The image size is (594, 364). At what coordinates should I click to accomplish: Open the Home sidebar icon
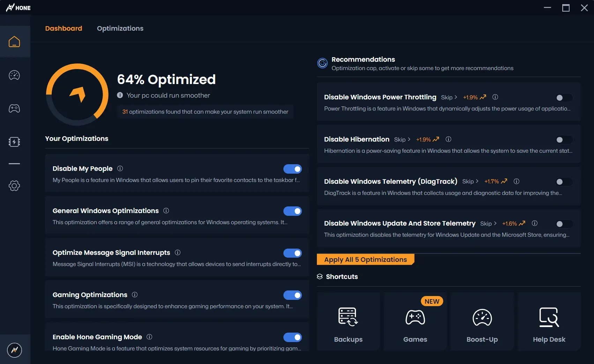click(x=14, y=41)
